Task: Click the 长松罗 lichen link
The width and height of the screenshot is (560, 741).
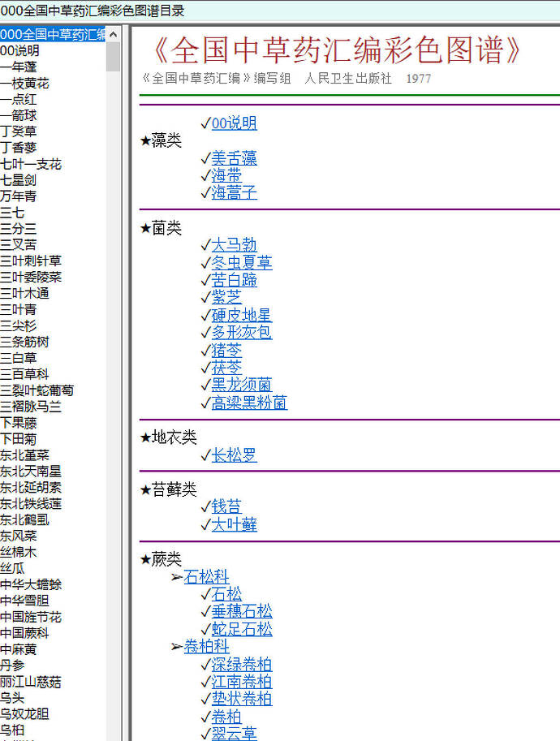Action: [x=234, y=455]
